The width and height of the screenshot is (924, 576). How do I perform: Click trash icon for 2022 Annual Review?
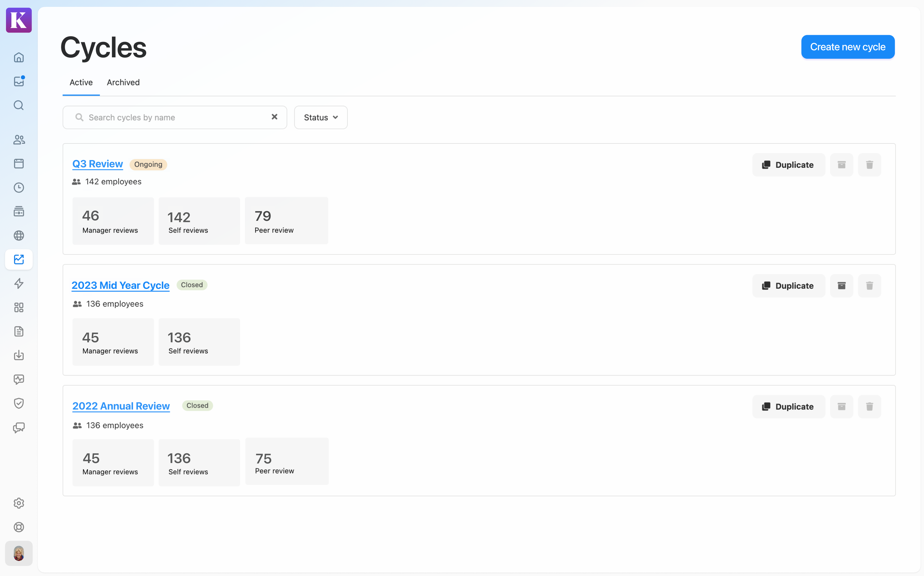(x=869, y=407)
